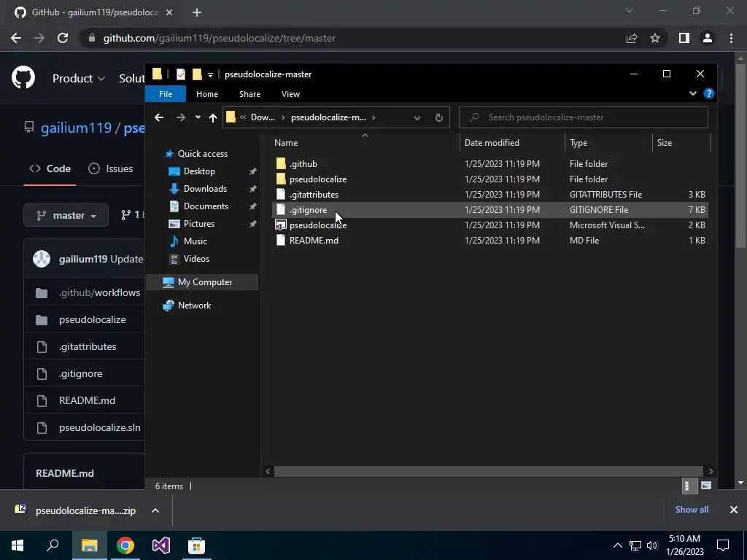Screen dimensions: 747x560
Task: Open the .github folder in File Explorer
Action: click(303, 164)
